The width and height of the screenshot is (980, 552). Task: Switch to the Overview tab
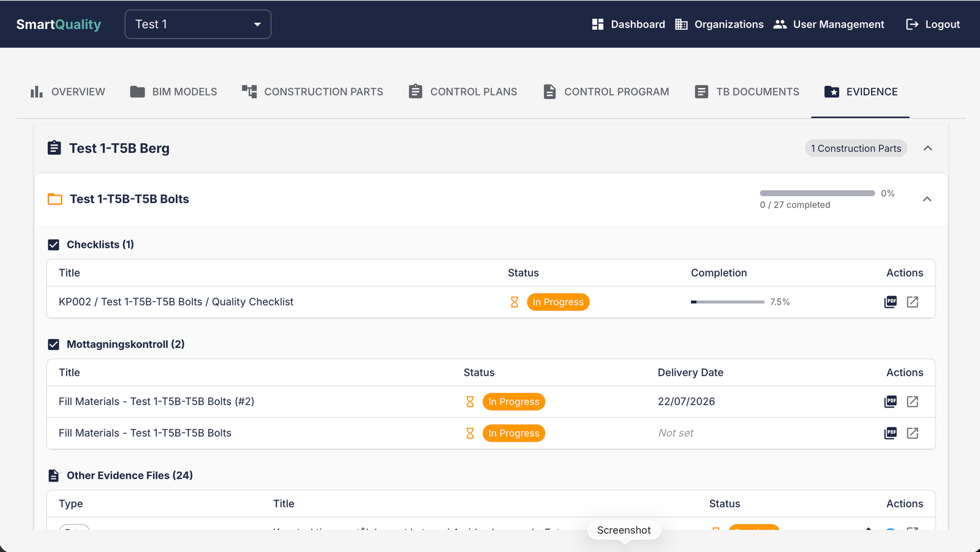pos(67,92)
